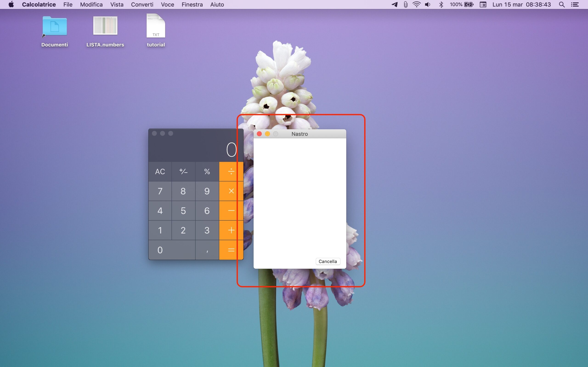Open the volume control icon
The width and height of the screenshot is (588, 367).
pyautogui.click(x=428, y=5)
